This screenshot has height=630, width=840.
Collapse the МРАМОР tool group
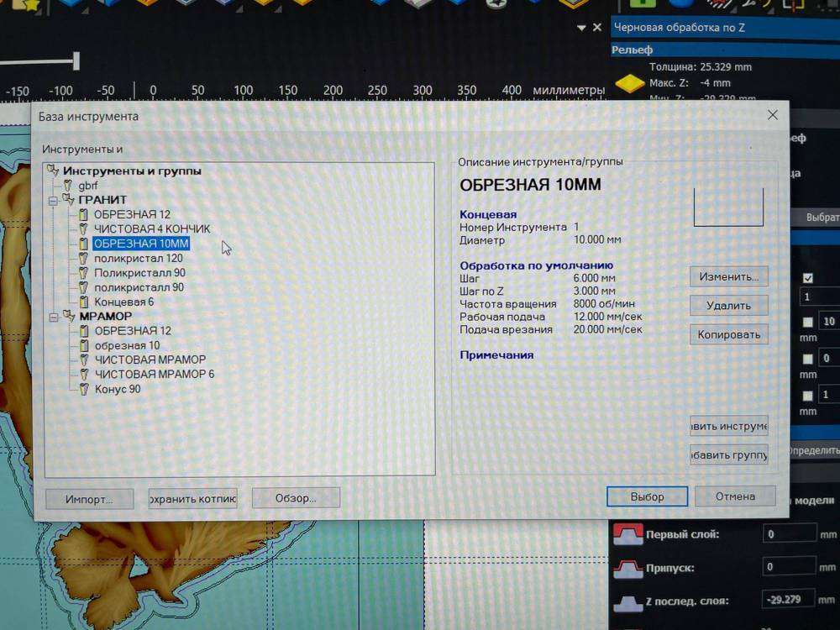[x=53, y=317]
